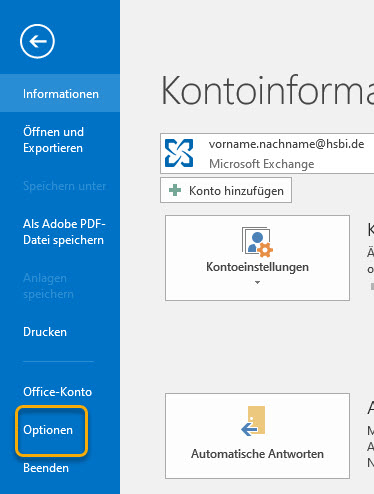Select the Informationen menu entry
This screenshot has height=494, width=374.
point(60,93)
